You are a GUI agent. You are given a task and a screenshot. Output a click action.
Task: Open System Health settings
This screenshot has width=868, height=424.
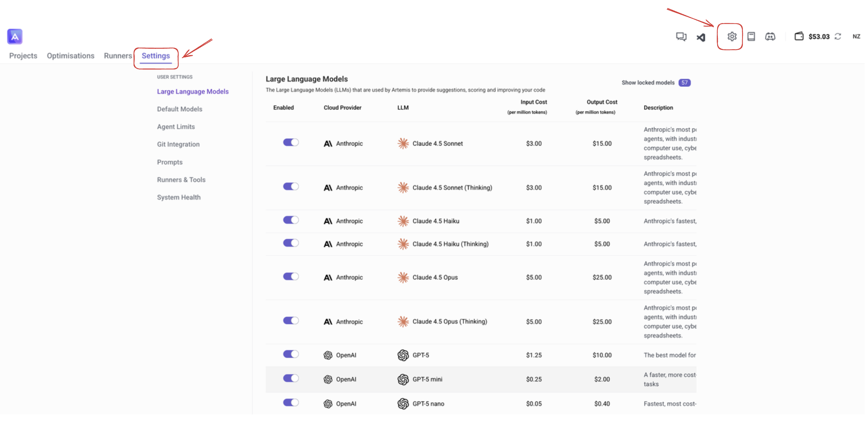179,197
